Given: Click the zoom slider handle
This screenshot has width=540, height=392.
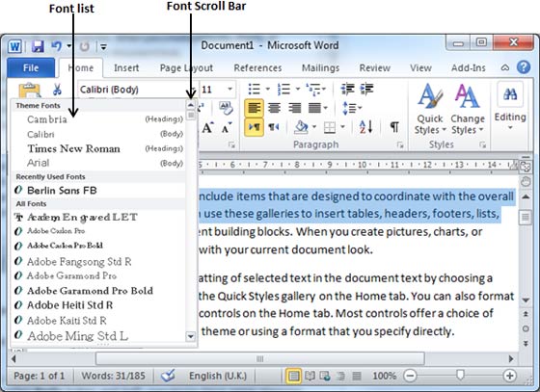Looking at the screenshot, I should (460, 376).
